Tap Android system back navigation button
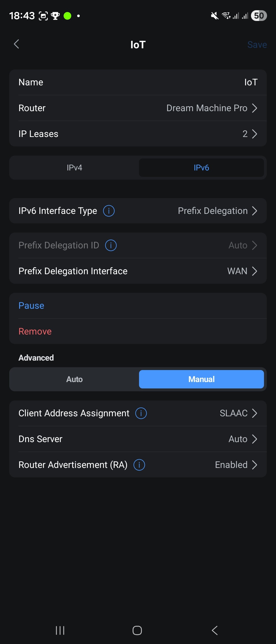The height and width of the screenshot is (644, 276). pos(215,630)
